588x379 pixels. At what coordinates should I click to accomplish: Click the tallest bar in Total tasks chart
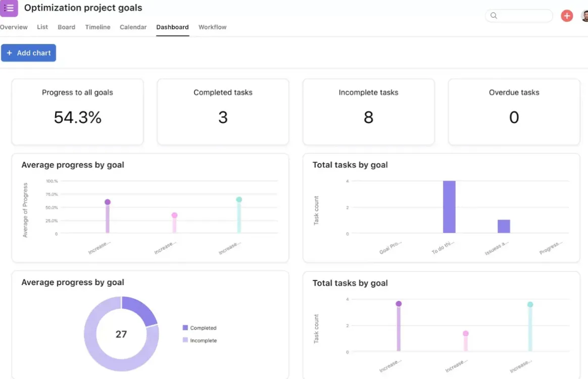tap(449, 207)
